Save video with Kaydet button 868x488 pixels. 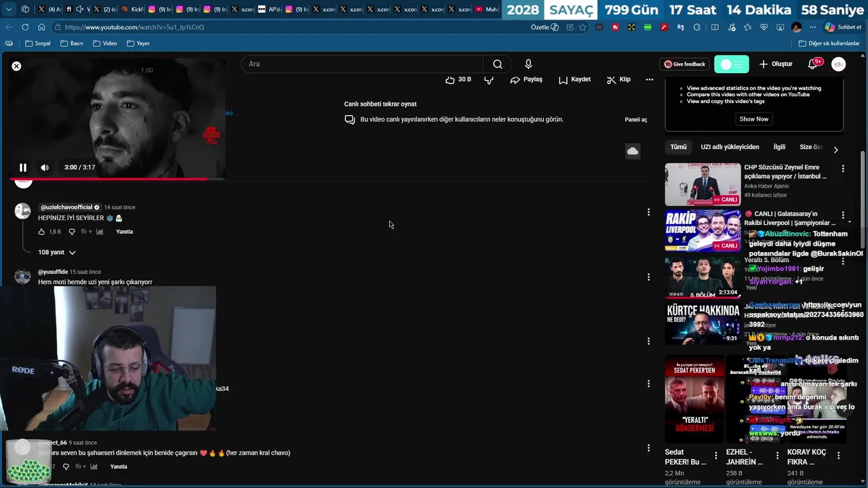[x=574, y=79]
